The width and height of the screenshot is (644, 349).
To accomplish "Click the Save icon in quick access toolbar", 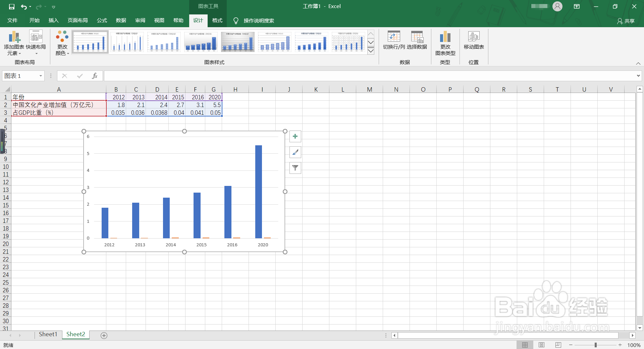I will tap(12, 7).
